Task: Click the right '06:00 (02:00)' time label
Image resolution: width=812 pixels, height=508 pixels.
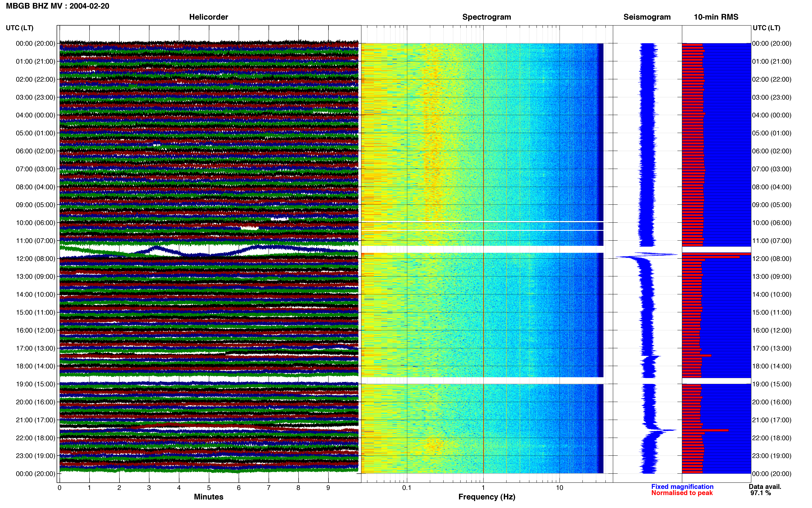Action: [x=772, y=151]
